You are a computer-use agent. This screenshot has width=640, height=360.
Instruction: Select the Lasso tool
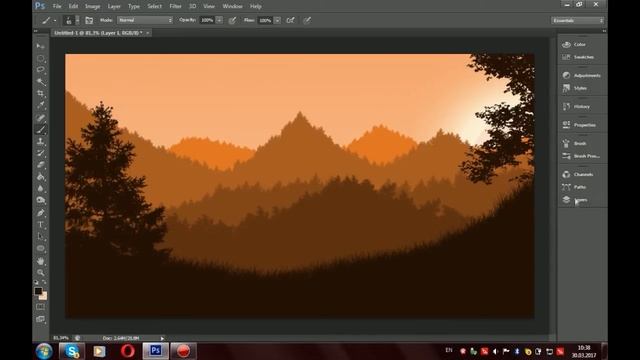[x=40, y=70]
